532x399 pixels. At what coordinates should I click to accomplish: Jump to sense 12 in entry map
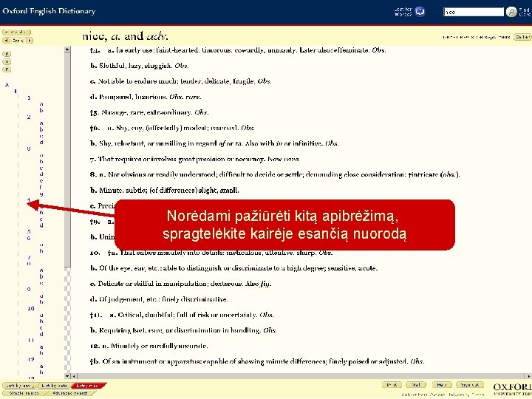tap(31, 359)
